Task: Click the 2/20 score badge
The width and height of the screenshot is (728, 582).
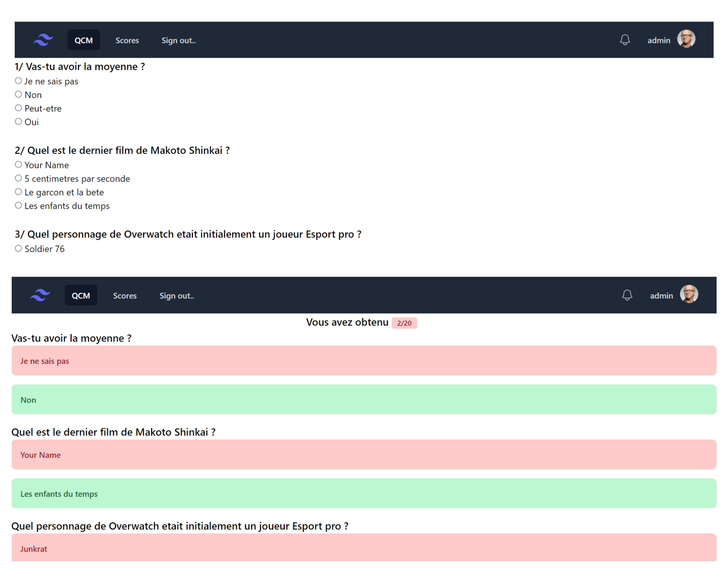Action: click(404, 323)
